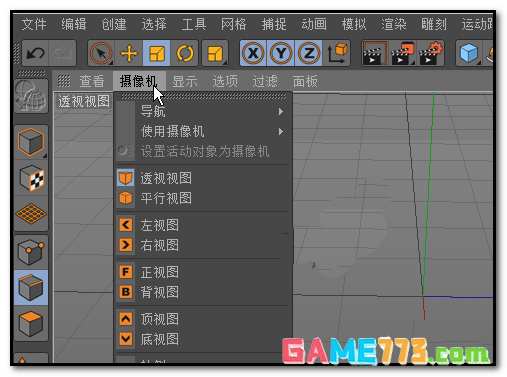507x377 pixels.
Task: Select Texture mode checkered cube
Action: click(x=31, y=178)
